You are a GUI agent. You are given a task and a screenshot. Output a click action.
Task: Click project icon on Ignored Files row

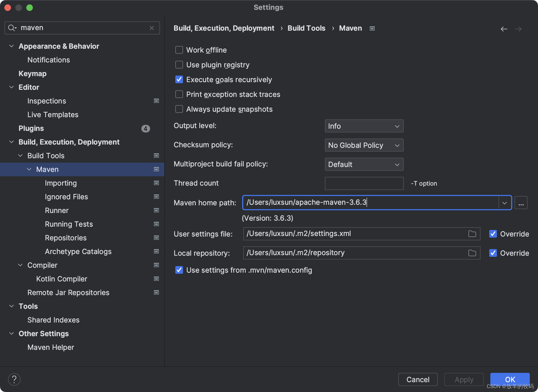click(156, 197)
